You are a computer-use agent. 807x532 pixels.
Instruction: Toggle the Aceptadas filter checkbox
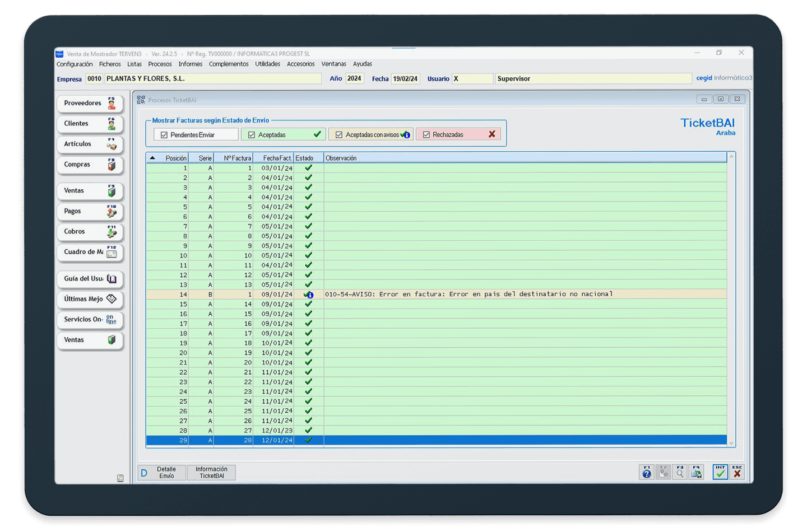click(x=252, y=135)
